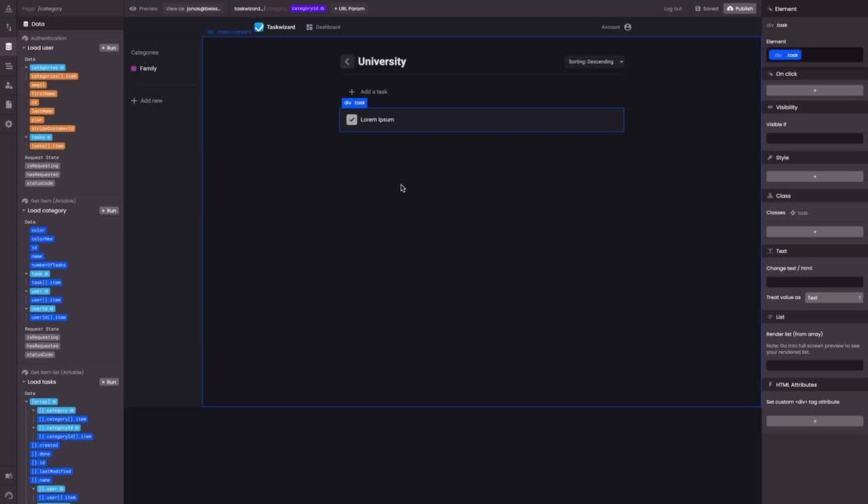Open the Sorting: Descending dropdown
868x504 pixels.
(x=594, y=61)
